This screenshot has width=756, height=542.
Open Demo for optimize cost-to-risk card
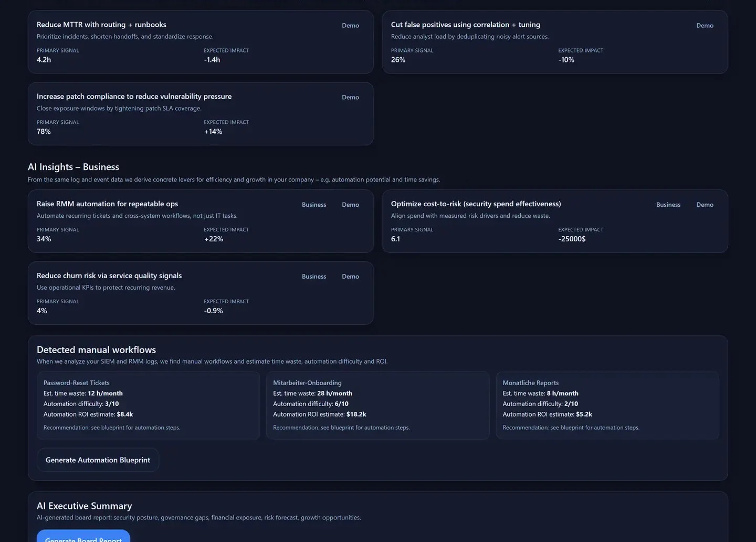(x=705, y=205)
